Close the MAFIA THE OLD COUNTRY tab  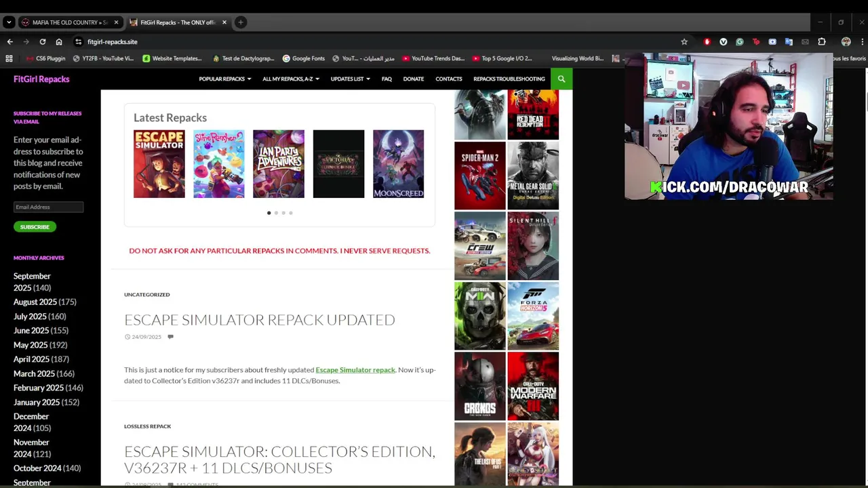(116, 22)
